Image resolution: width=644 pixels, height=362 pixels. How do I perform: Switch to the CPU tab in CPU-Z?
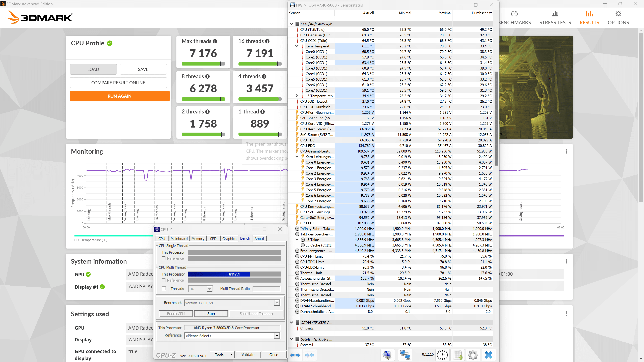coord(162,239)
